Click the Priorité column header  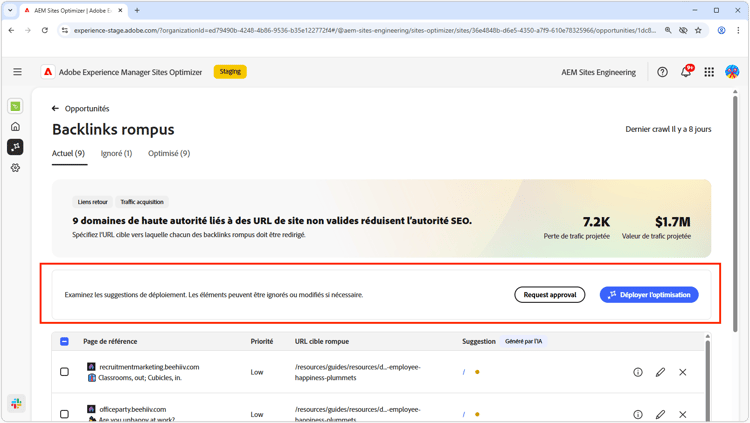click(262, 341)
